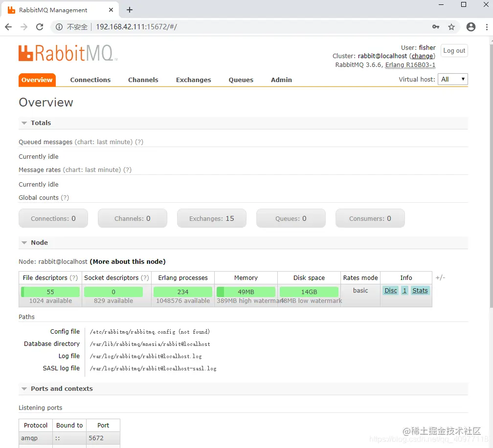The height and width of the screenshot is (448, 493).
Task: Click the Erlang processes 234 usage bar
Action: pos(183,292)
